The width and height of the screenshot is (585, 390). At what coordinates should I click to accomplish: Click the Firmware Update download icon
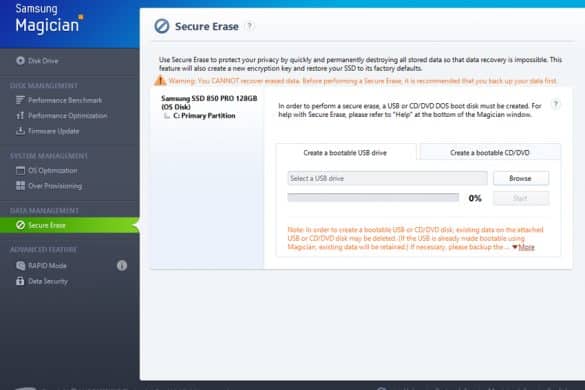(20, 131)
